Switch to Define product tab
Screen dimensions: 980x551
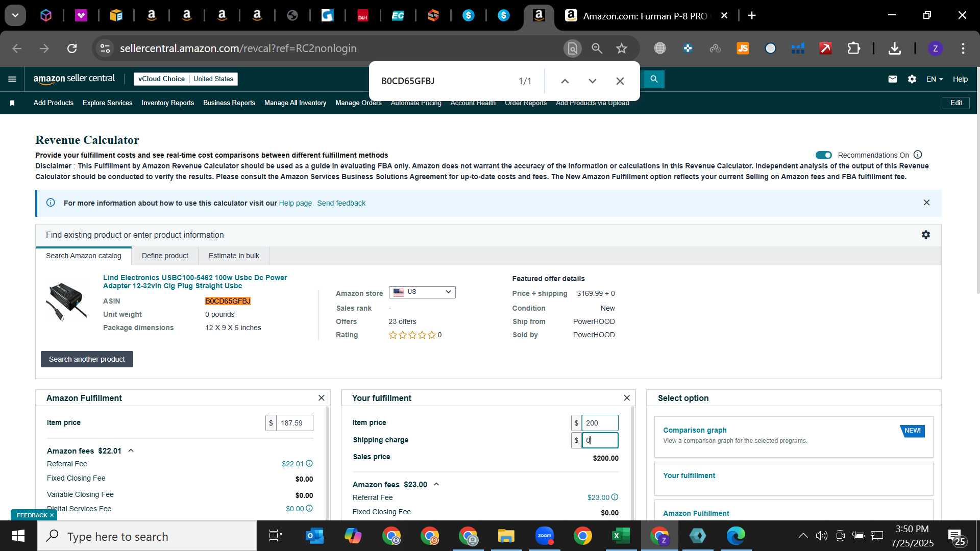click(x=165, y=256)
